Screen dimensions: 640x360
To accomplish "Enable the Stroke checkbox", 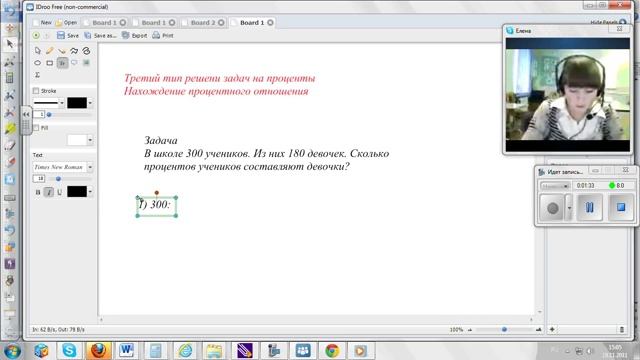I will 36,91.
